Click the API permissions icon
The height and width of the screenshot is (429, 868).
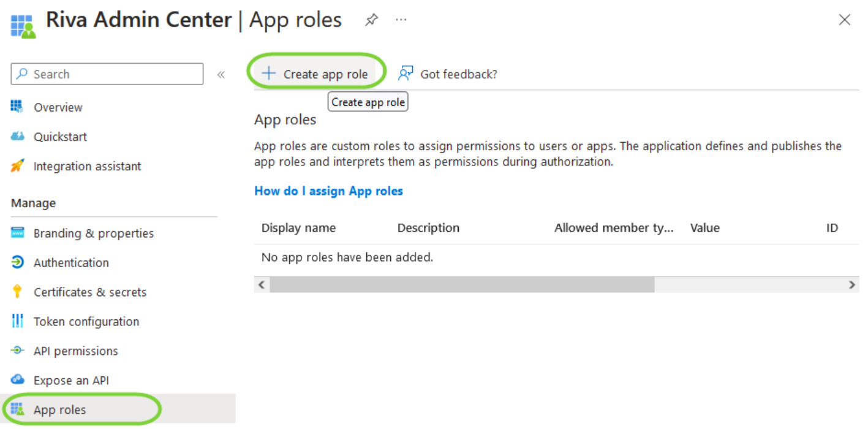tap(17, 351)
